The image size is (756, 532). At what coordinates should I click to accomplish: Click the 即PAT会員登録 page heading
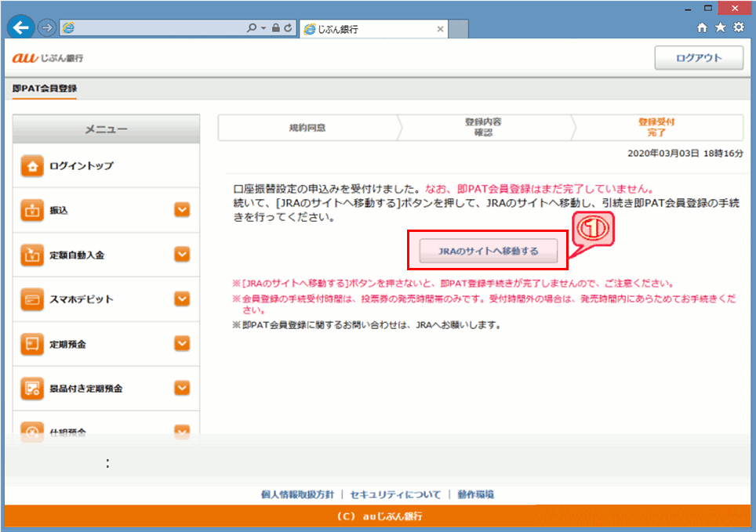click(45, 89)
